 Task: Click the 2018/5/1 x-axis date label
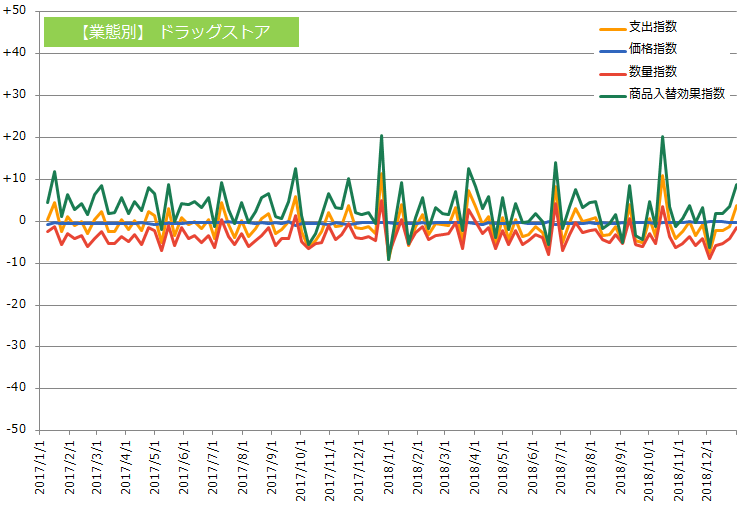click(x=503, y=468)
